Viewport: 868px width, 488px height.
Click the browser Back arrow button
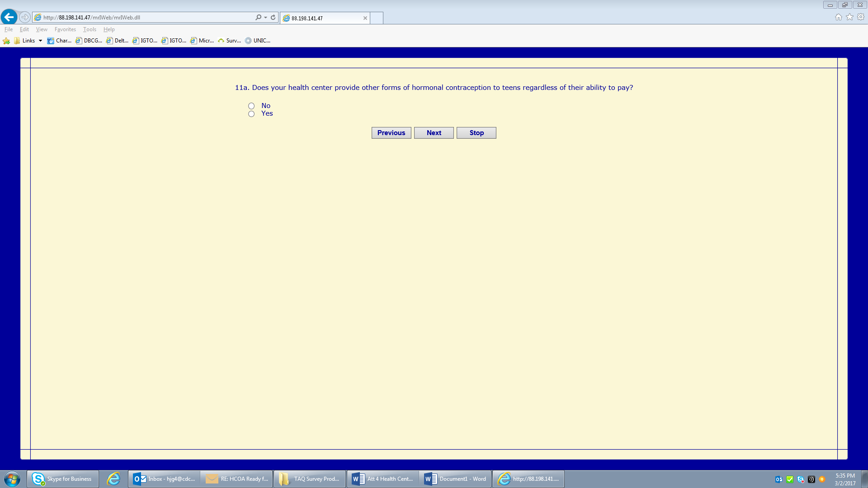click(x=9, y=17)
